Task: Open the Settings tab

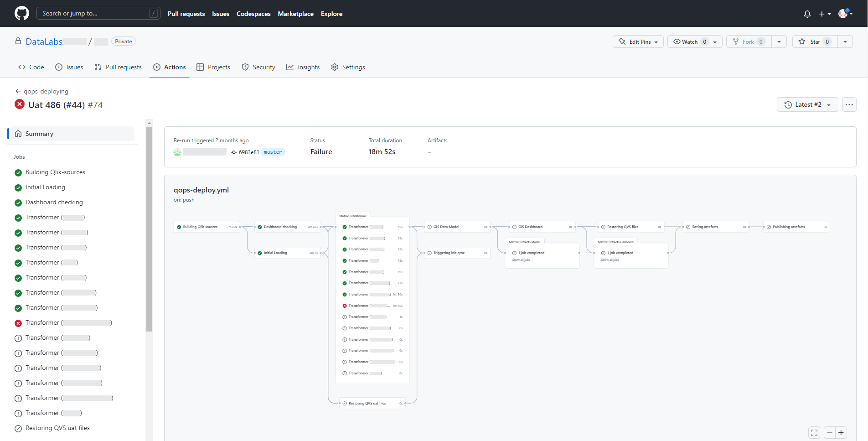Action: [x=348, y=67]
